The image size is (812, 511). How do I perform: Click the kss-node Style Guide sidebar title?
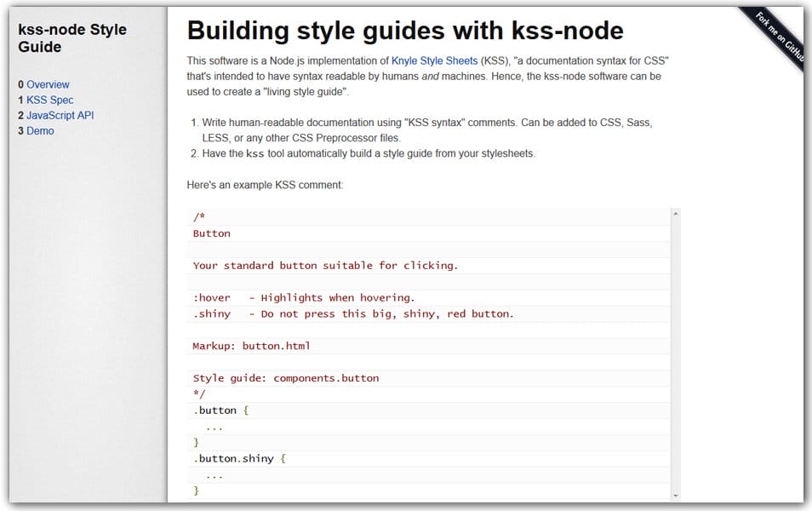click(72, 37)
